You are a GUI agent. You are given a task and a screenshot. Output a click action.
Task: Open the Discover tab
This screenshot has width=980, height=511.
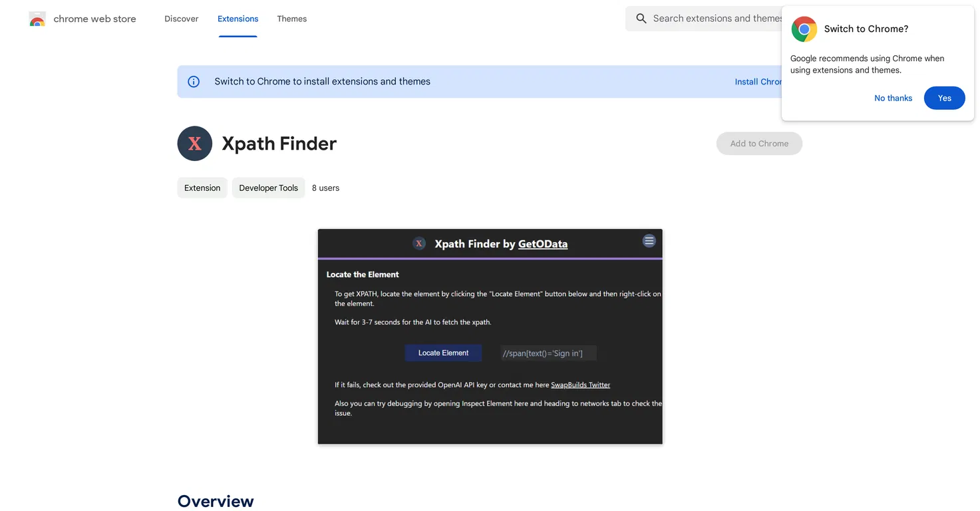[182, 19]
